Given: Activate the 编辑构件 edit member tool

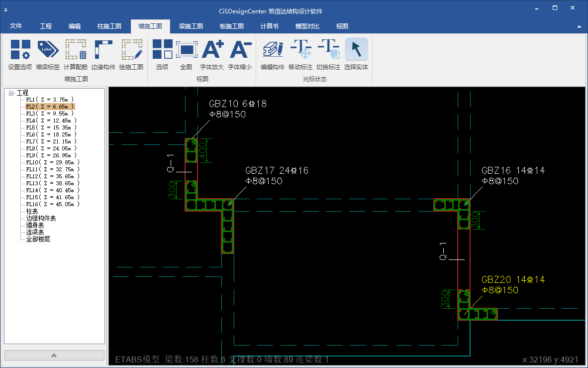Looking at the screenshot, I should point(273,55).
